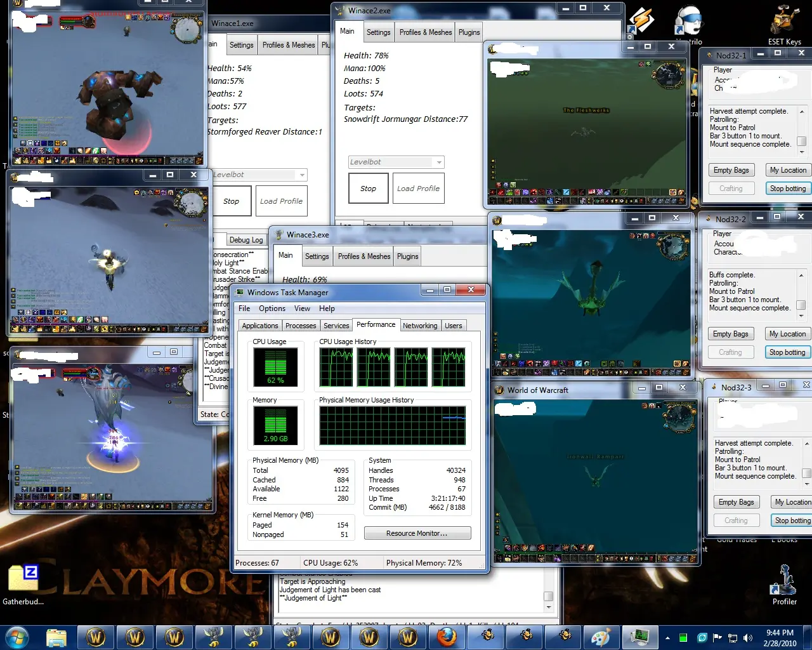The width and height of the screenshot is (812, 650).
Task: Open the Gatherbud desktop archive icon
Action: tap(23, 585)
